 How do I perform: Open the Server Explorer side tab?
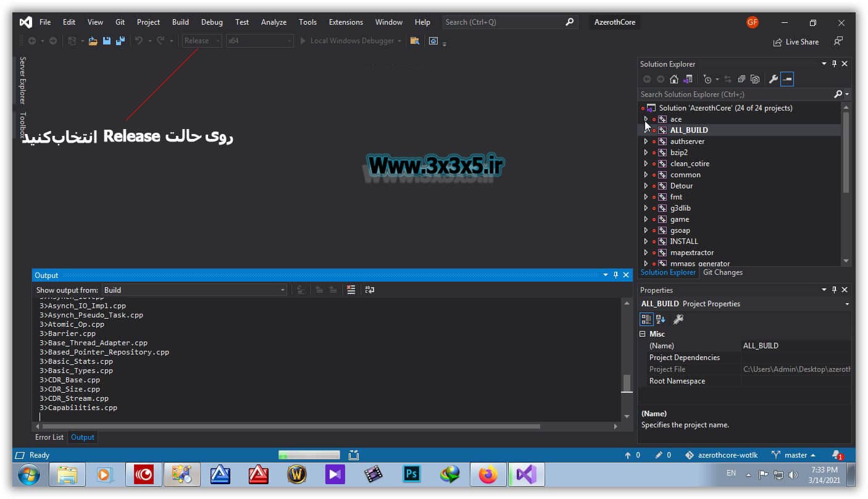pos(22,80)
